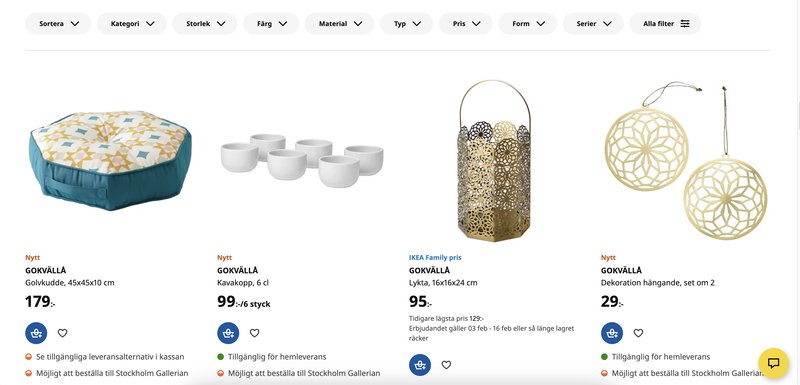Add the hanging decoration set to cart
800x385 pixels.
click(612, 333)
